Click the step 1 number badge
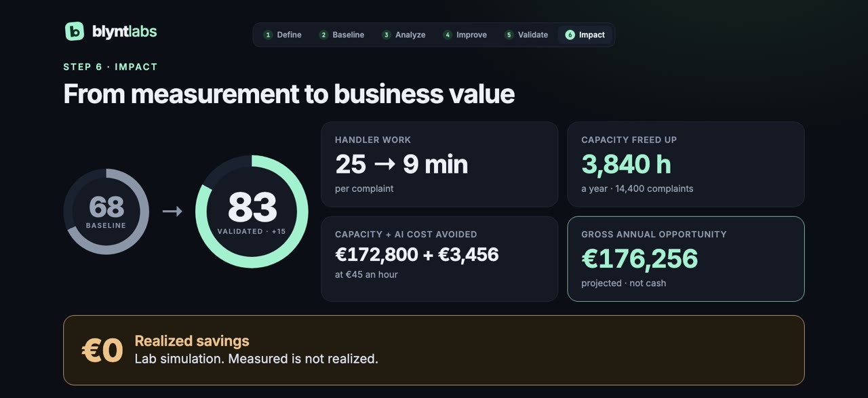 (x=268, y=35)
